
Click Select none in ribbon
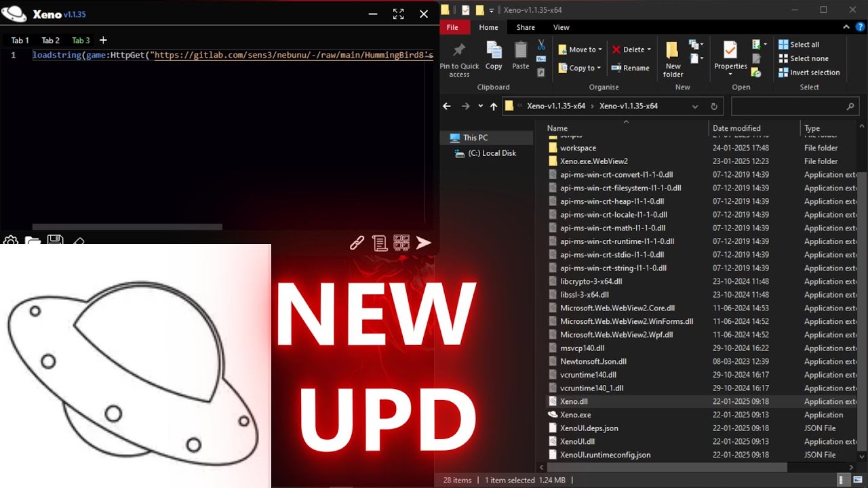pyautogui.click(x=804, y=58)
